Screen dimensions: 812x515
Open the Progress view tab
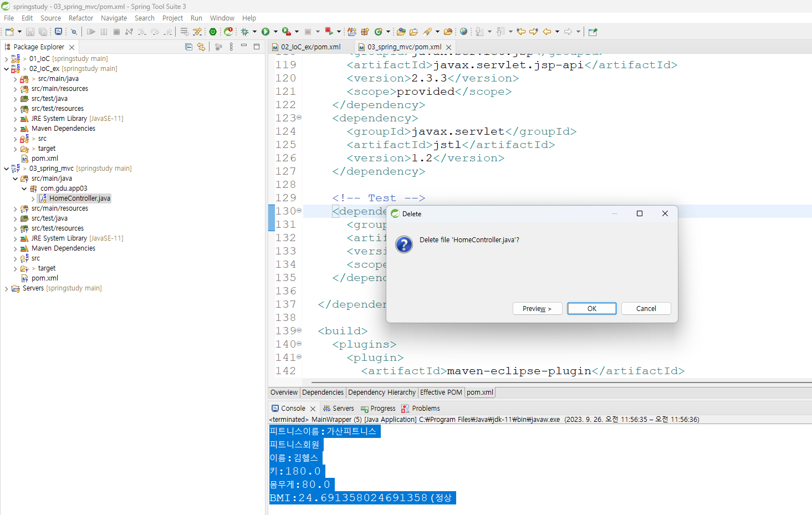pyautogui.click(x=378, y=409)
